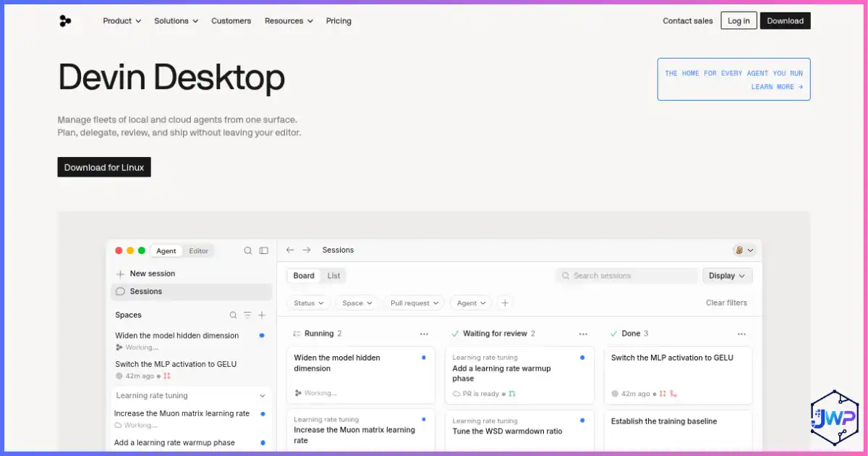Switch to Editor mode
Image resolution: width=868 pixels, height=456 pixels.
pos(198,251)
